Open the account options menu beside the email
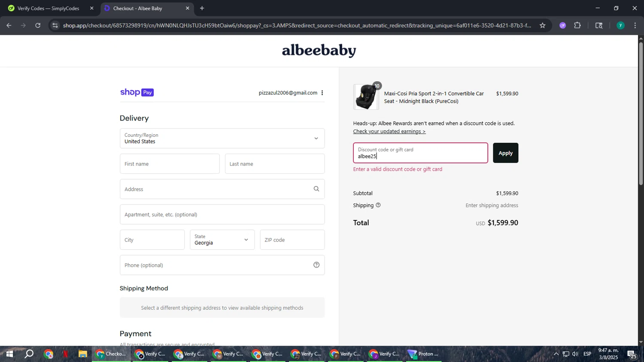This screenshot has width=644, height=362. [322, 93]
